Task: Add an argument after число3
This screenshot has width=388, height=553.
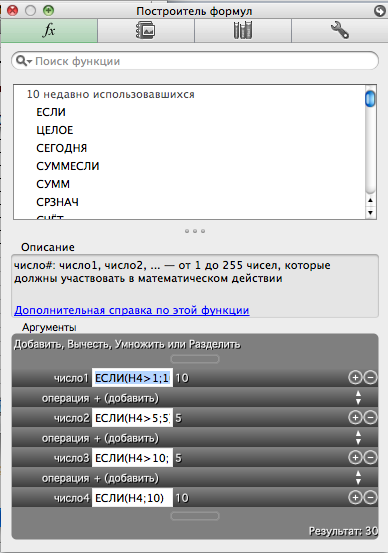Action: point(355,458)
